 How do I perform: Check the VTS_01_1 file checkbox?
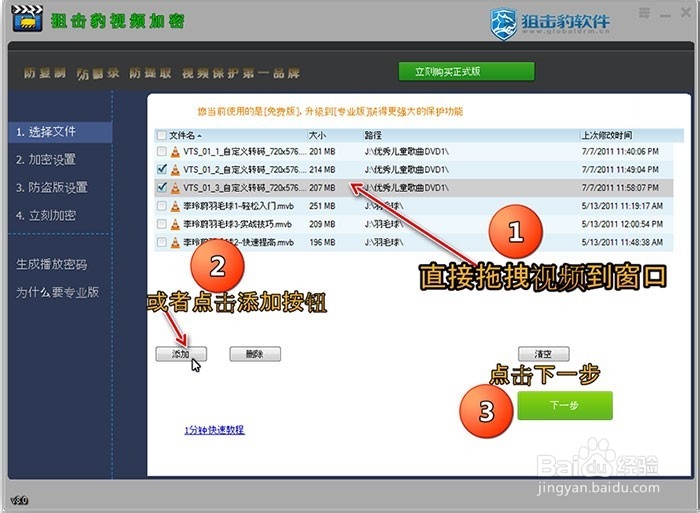pyautogui.click(x=162, y=152)
